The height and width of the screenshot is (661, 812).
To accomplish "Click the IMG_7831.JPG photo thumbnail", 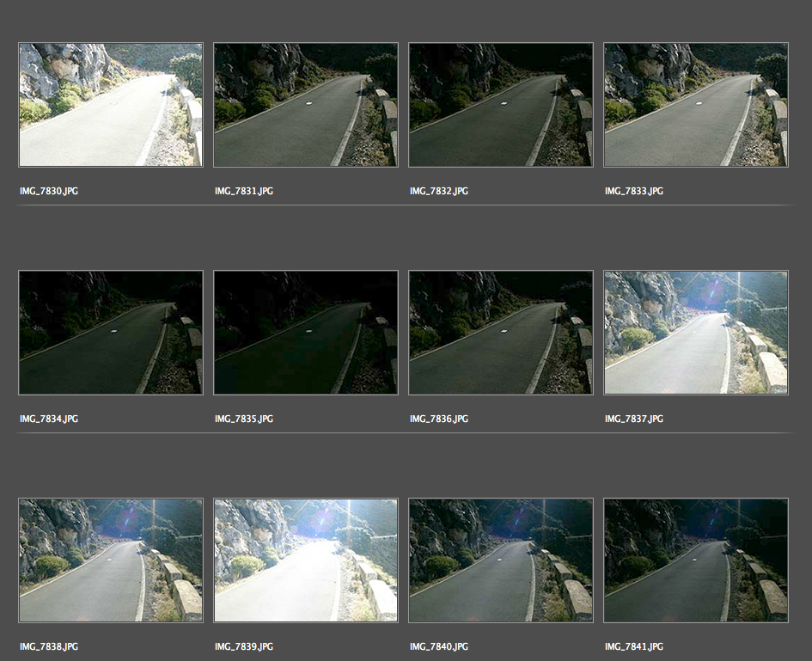I will point(306,105).
